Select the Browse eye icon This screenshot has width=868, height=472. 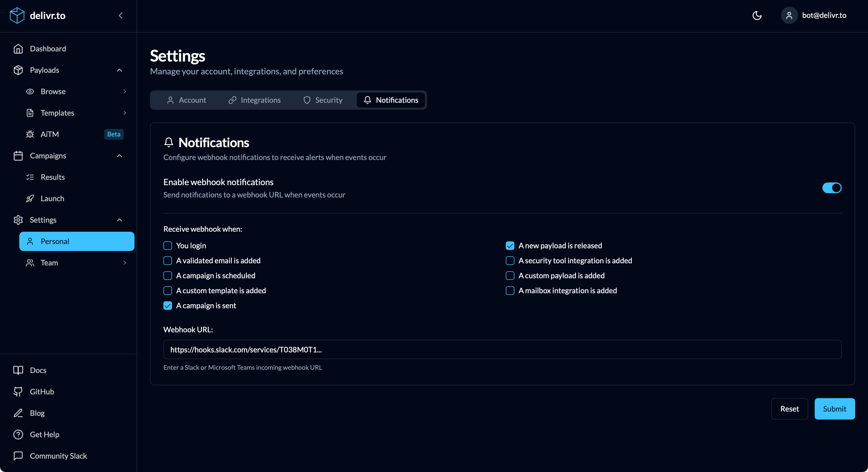(30, 91)
